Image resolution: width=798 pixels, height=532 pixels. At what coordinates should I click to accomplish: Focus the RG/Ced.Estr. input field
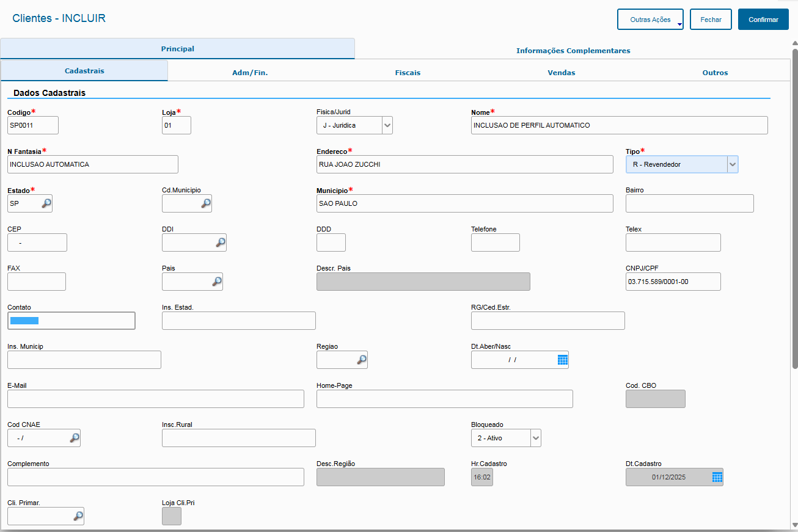548,321
